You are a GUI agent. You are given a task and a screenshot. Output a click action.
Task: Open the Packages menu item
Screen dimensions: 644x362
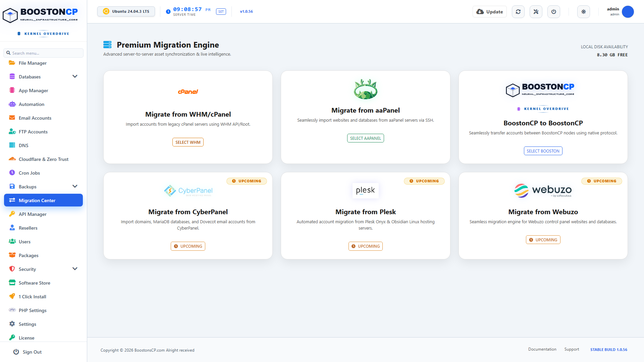click(x=43, y=255)
